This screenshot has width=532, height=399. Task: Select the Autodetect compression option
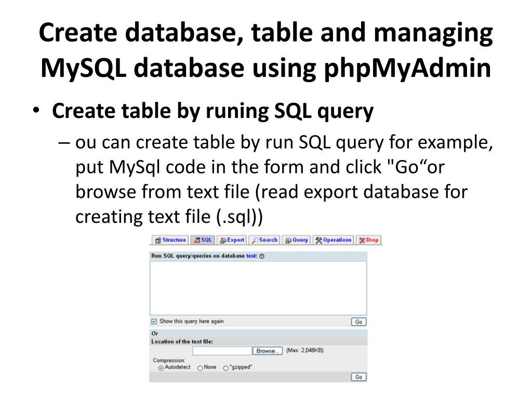pos(161,368)
